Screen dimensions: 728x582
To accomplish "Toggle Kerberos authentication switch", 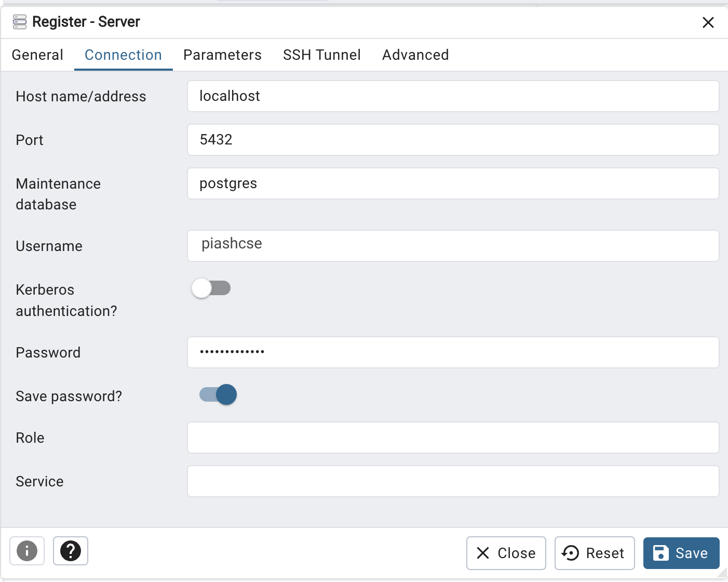I will point(211,288).
